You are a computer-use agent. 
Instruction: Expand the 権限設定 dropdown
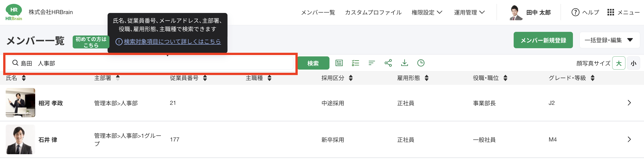427,12
